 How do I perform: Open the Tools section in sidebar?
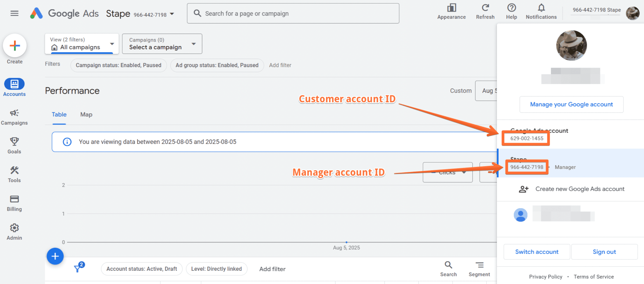[x=14, y=174]
